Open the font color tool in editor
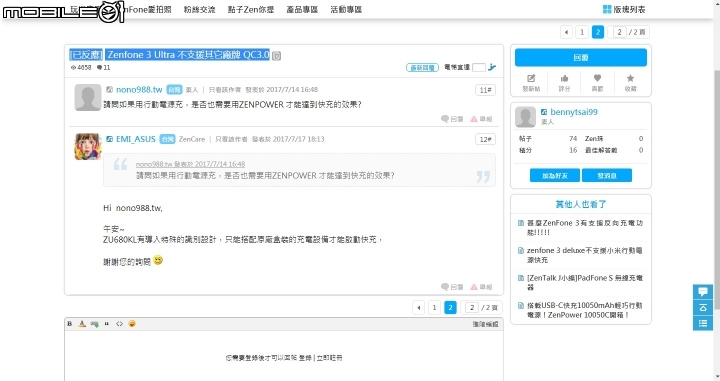Screen dimensions: 720x381 (82, 324)
